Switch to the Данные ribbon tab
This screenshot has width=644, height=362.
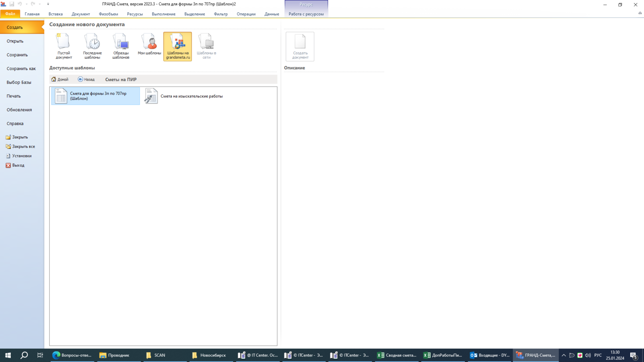(x=272, y=14)
